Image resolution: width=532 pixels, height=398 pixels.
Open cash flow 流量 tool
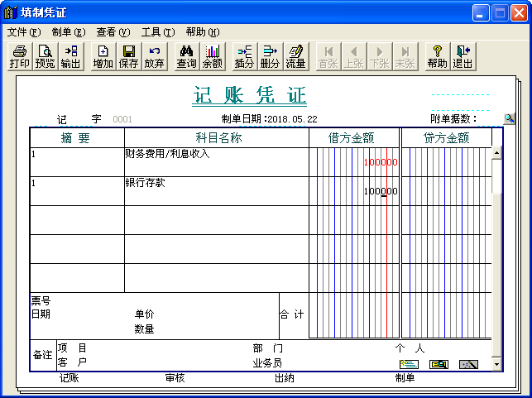pos(296,56)
